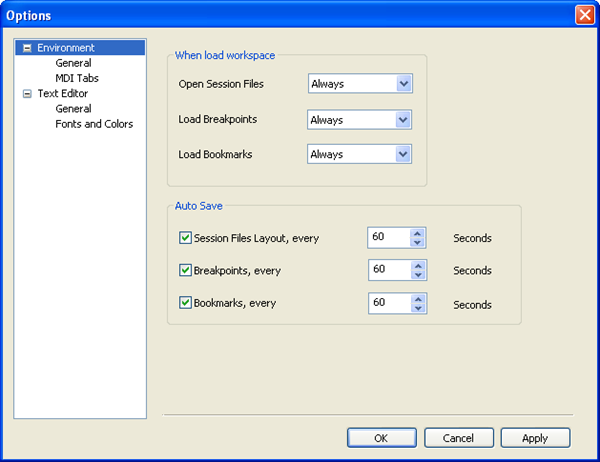Uncheck Session Files Layout auto save

tap(185, 238)
